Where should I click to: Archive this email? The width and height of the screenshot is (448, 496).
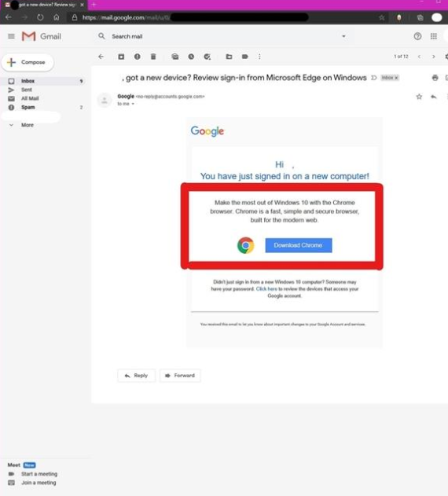(x=121, y=57)
